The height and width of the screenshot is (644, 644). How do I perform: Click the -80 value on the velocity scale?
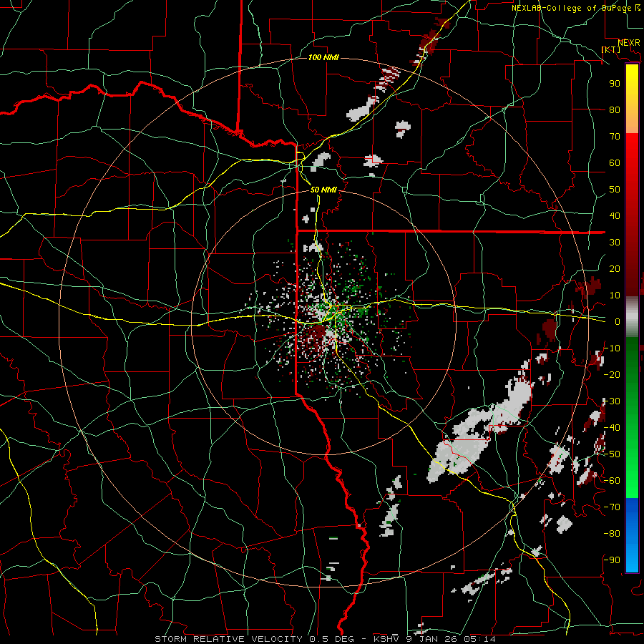pos(612,534)
